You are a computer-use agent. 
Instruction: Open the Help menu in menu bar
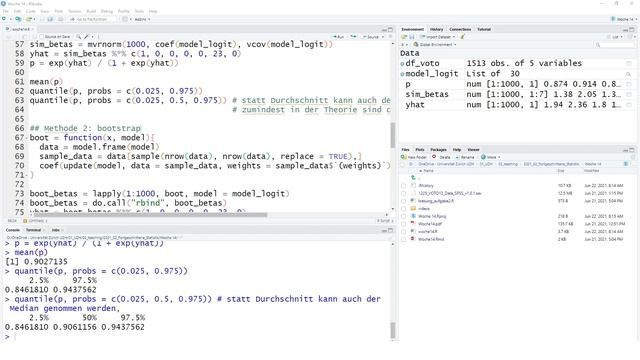(153, 11)
